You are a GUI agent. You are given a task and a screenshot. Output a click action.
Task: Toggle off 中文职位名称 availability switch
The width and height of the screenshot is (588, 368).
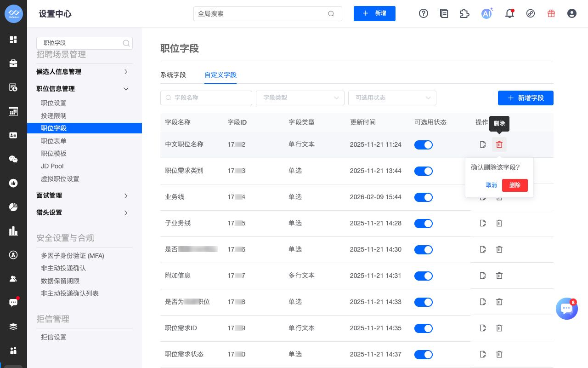423,145
